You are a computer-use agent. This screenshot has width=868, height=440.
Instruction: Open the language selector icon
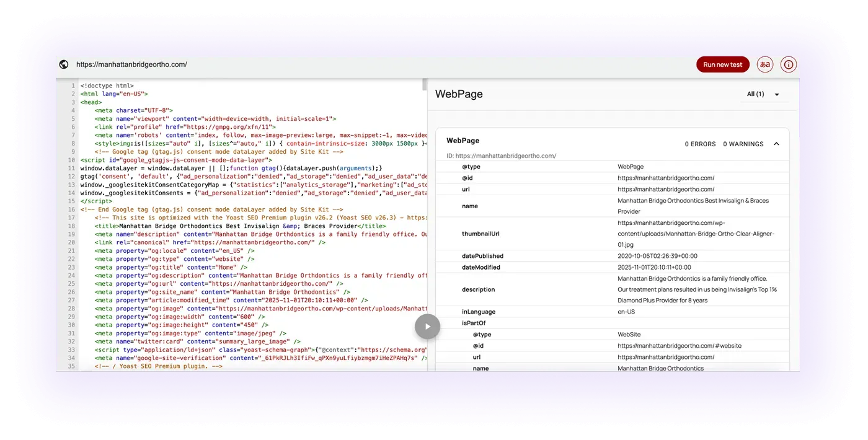pyautogui.click(x=765, y=64)
